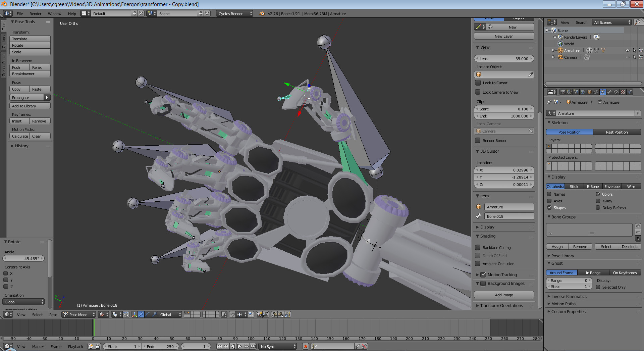The height and width of the screenshot is (351, 644).
Task: Click the OpenGL render animation clapper icon
Action: coord(266,314)
